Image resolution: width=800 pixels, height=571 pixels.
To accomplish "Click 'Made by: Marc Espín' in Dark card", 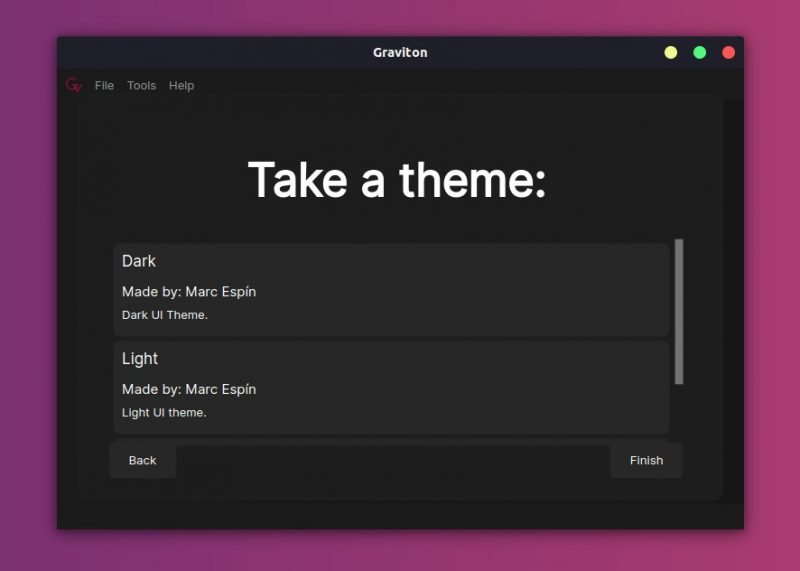I will click(x=189, y=292).
